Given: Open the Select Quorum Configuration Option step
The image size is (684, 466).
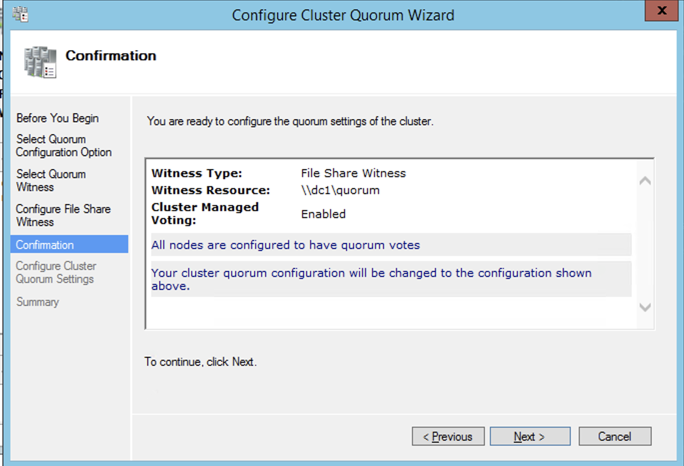Looking at the screenshot, I should point(63,146).
